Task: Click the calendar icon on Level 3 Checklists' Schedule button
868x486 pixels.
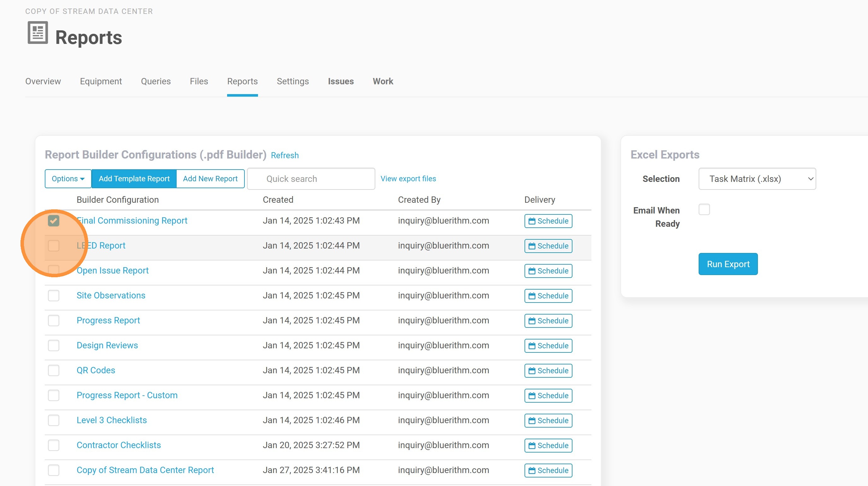Action: pos(532,420)
